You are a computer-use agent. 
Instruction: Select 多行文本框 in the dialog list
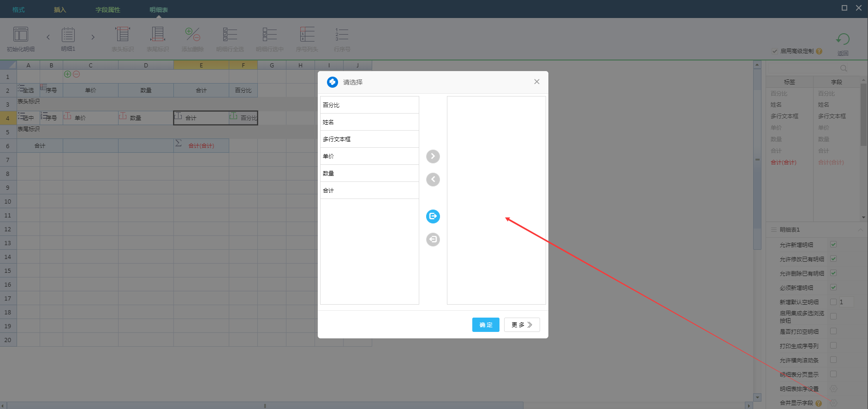click(x=369, y=139)
